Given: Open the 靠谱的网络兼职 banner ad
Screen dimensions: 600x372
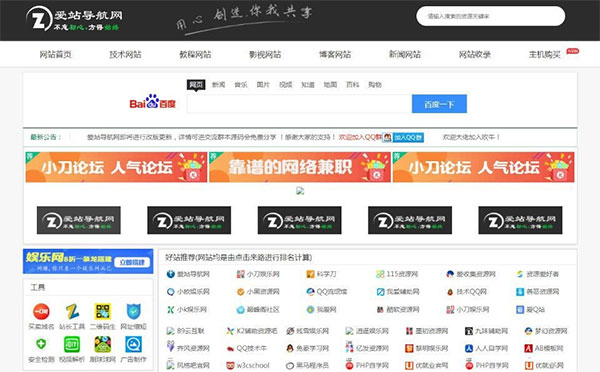Looking at the screenshot, I should 300,167.
